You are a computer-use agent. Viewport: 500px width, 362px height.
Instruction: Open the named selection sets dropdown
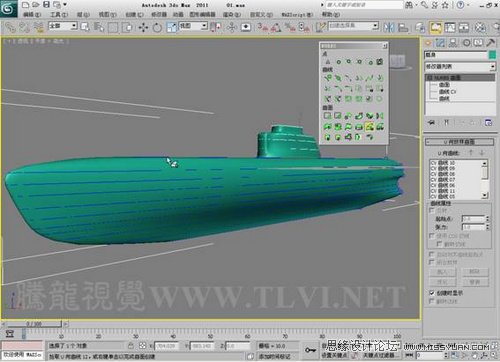[x=353, y=26]
